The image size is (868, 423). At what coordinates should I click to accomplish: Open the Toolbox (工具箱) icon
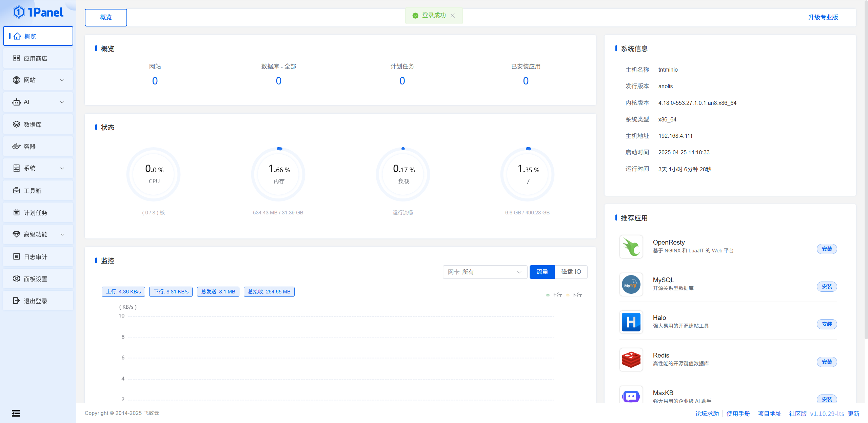click(x=16, y=191)
